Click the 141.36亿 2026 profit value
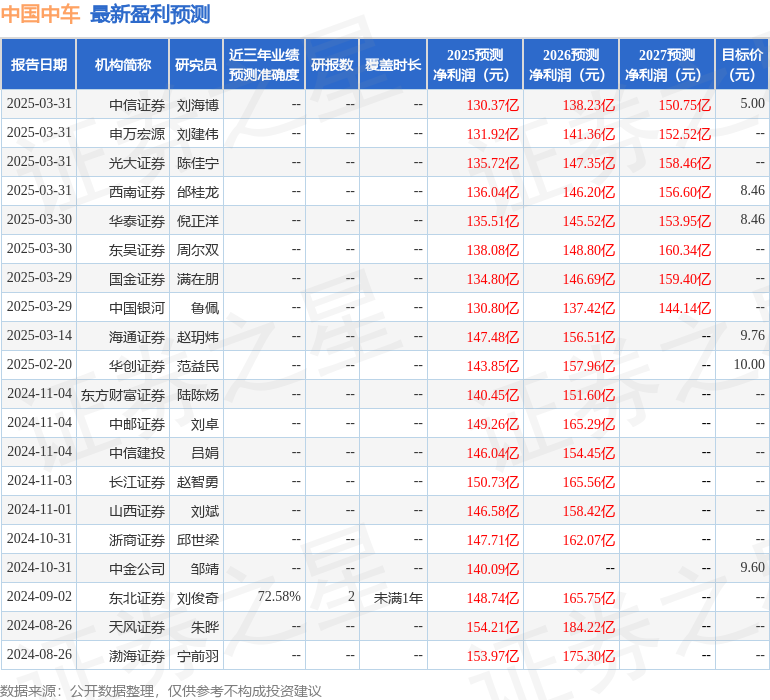The height and width of the screenshot is (700, 770). click(588, 134)
